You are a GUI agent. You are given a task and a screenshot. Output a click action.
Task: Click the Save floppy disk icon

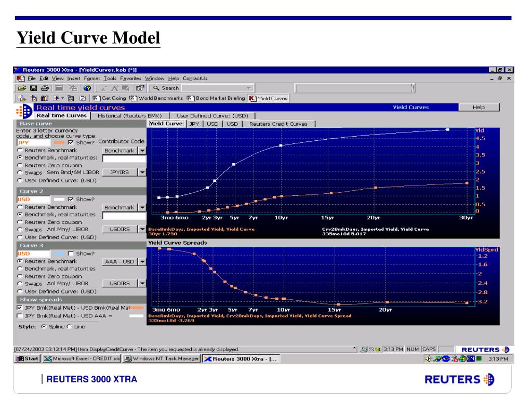point(33,88)
